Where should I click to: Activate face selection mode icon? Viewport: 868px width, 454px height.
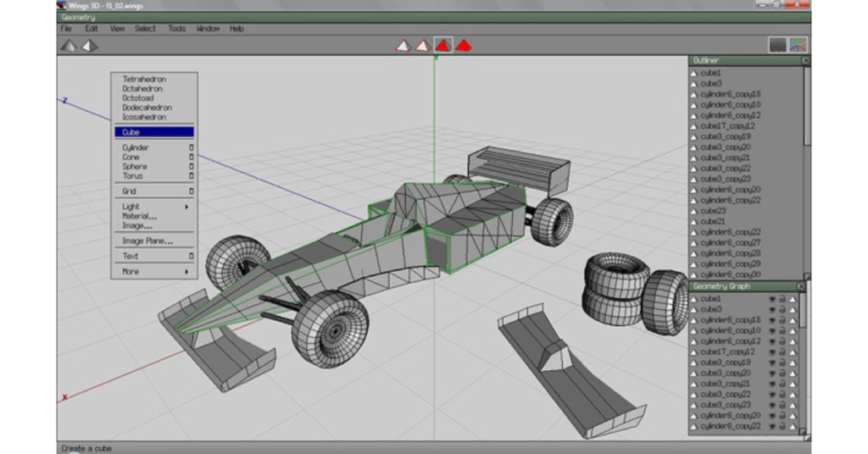pyautogui.click(x=442, y=46)
